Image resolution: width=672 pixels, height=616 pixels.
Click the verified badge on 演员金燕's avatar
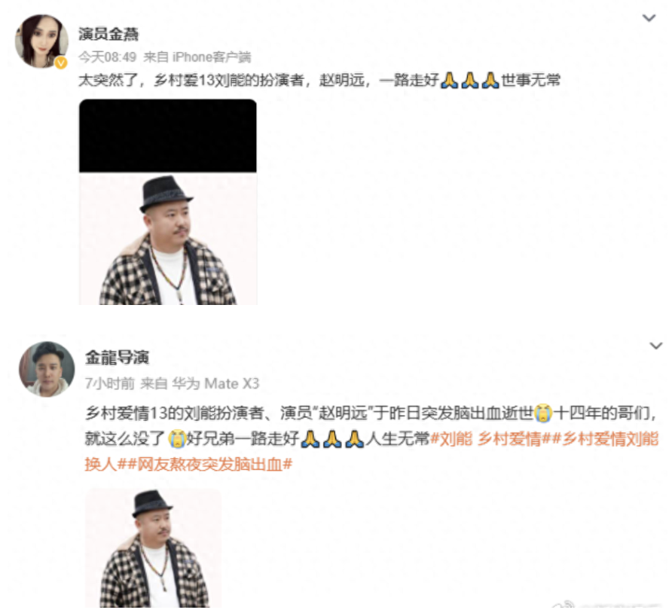[61, 63]
